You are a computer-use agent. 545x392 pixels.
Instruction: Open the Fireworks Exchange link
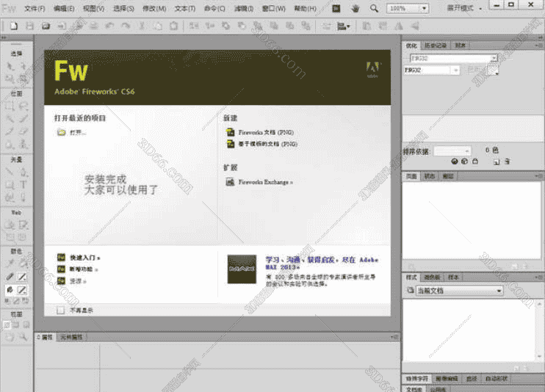coord(264,181)
